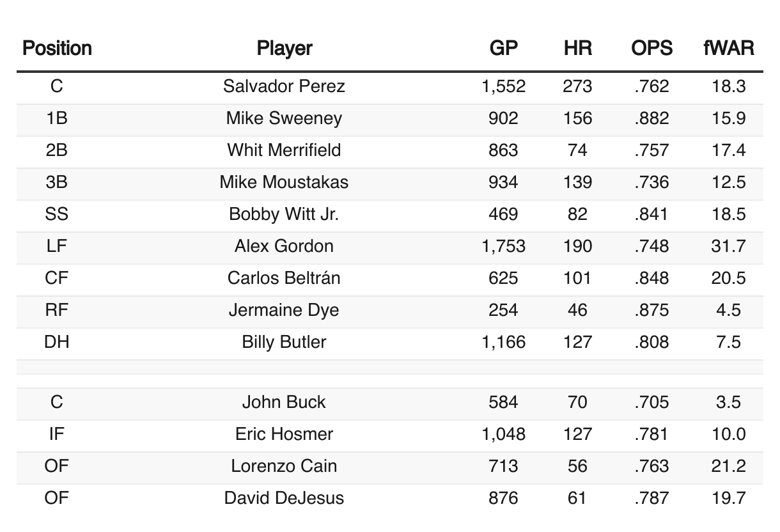Sort by the GP column header
780x532 pixels.
click(503, 48)
